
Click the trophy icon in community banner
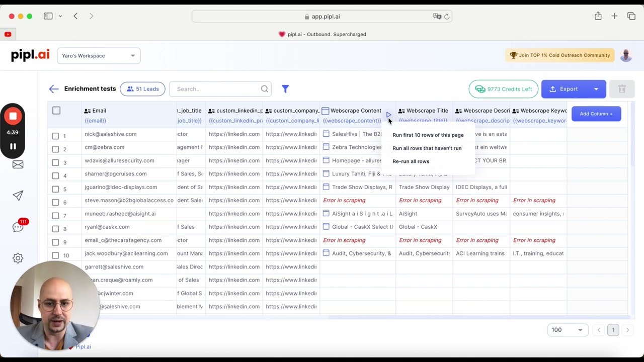pyautogui.click(x=513, y=55)
